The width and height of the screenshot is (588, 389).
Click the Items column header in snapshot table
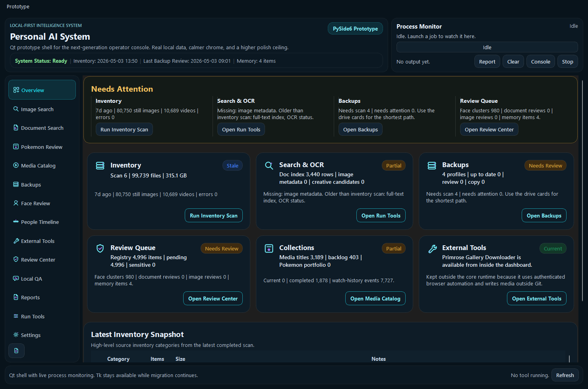pyautogui.click(x=157, y=359)
